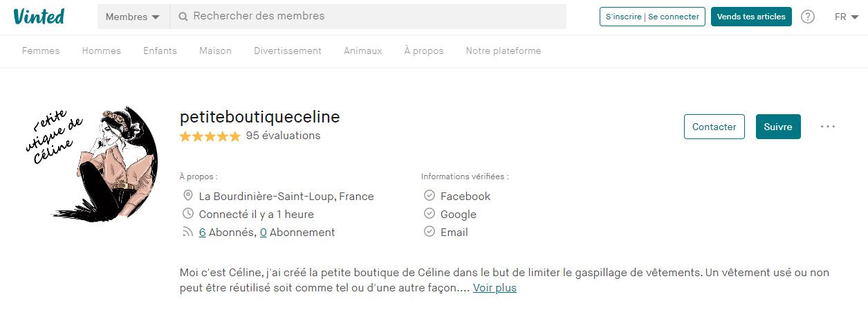
Task: Click the Contacter button
Action: click(x=714, y=127)
